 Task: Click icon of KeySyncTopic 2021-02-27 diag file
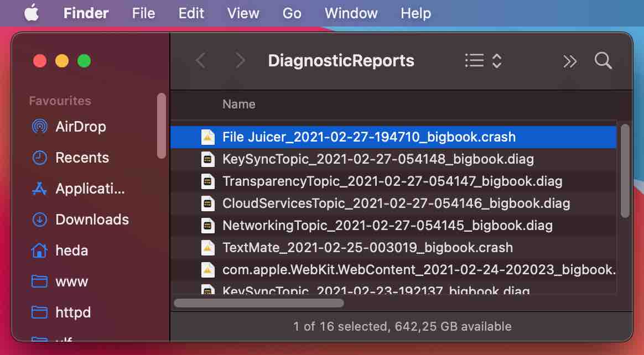208,159
